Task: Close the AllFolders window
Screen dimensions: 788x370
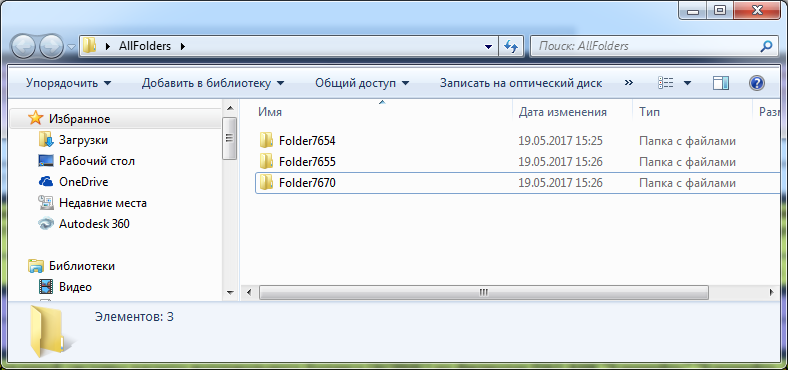Action: point(756,10)
